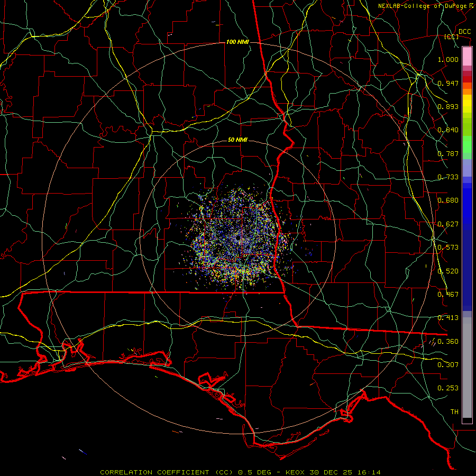Click the pink segment of the color bar
The height and width of the screenshot is (476, 476).
(467, 57)
